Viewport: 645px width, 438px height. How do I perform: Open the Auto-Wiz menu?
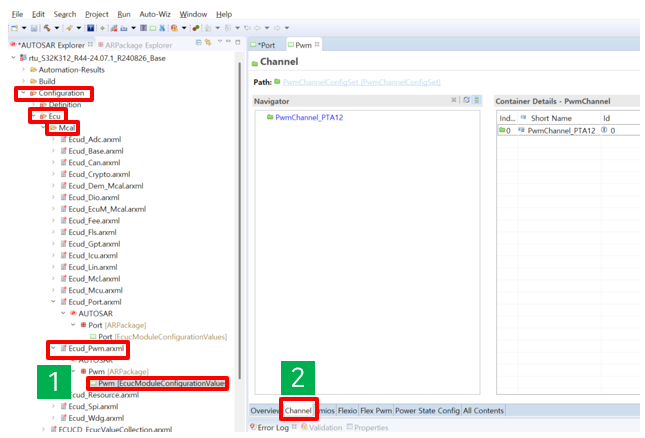pyautogui.click(x=155, y=14)
